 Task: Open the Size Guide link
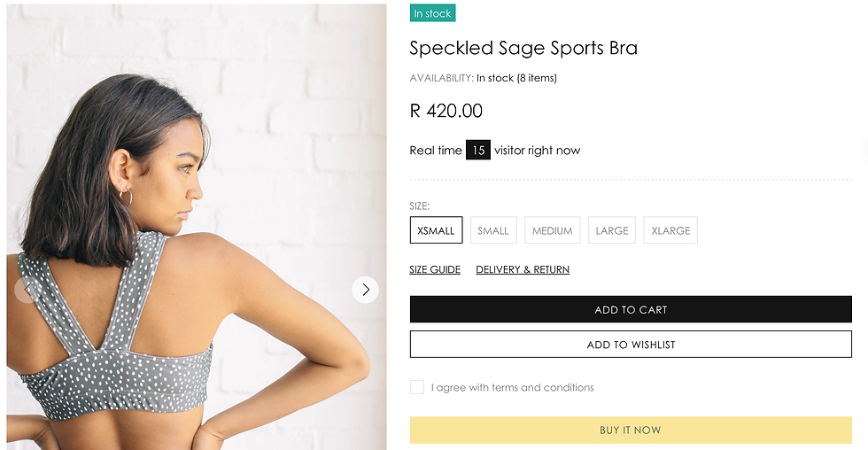(435, 269)
